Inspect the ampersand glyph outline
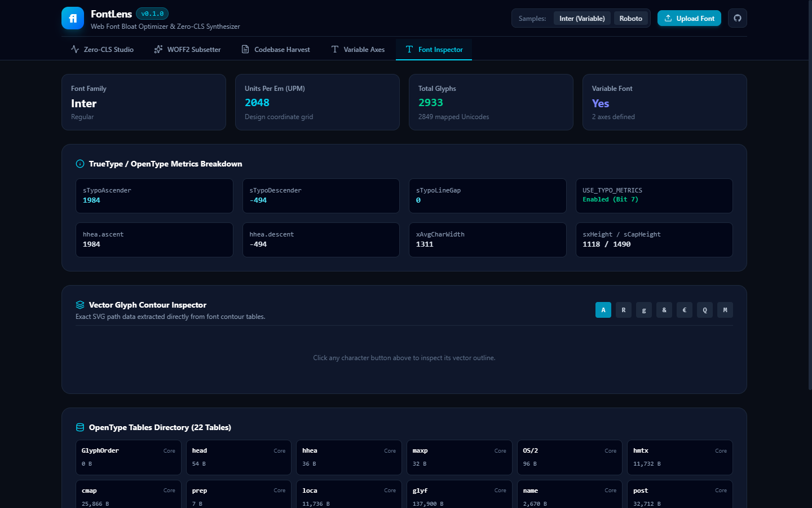The height and width of the screenshot is (508, 812). click(664, 310)
